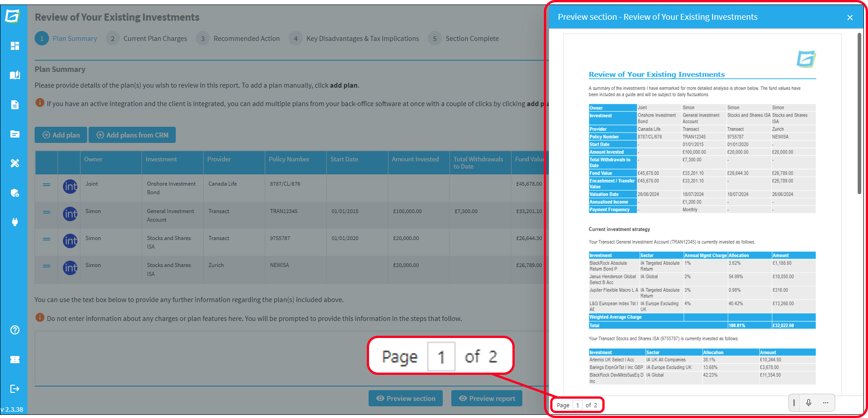Viewport: 868px width, 418px height.
Task: Click the drag handle of the Joint row
Action: pos(47,185)
